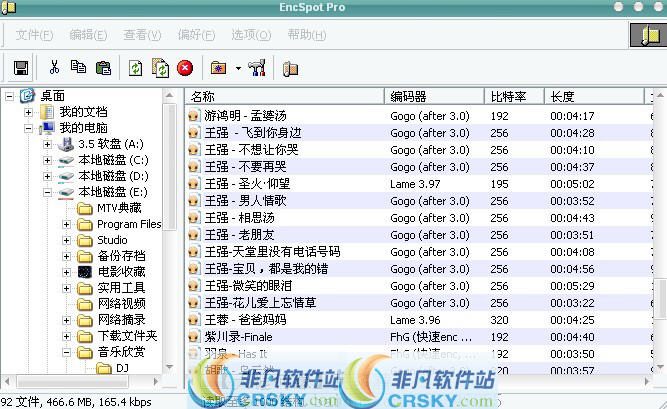The image size is (667, 409).
Task: Expand the 备份存档 folder node
Action: click(66, 256)
